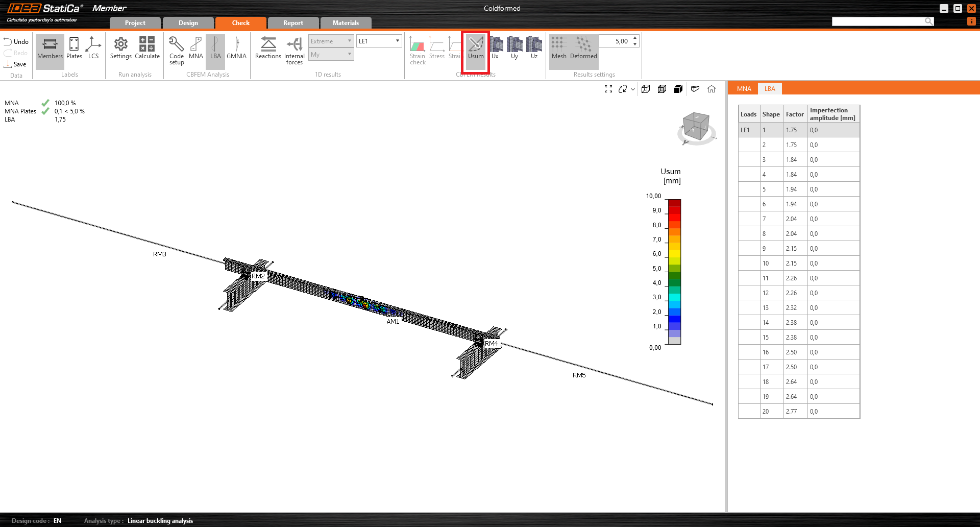The image size is (980, 527).
Task: Click the Undo button
Action: [x=16, y=42]
